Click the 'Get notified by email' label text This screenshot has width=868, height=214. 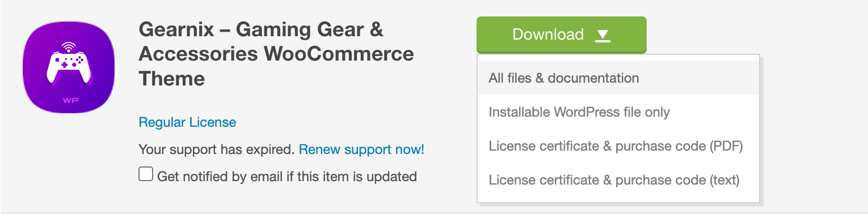[287, 176]
